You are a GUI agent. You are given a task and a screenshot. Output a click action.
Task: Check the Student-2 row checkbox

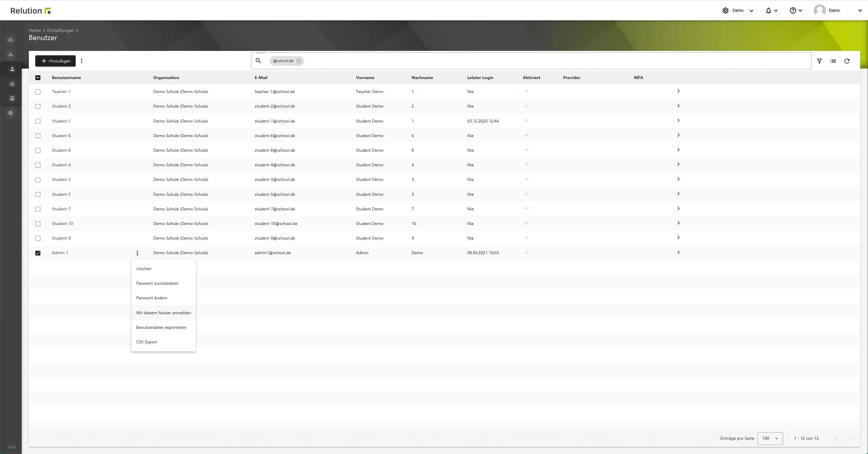coord(38,106)
